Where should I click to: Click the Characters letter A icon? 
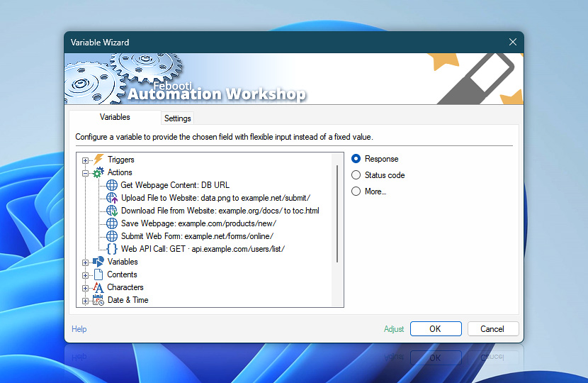point(98,287)
